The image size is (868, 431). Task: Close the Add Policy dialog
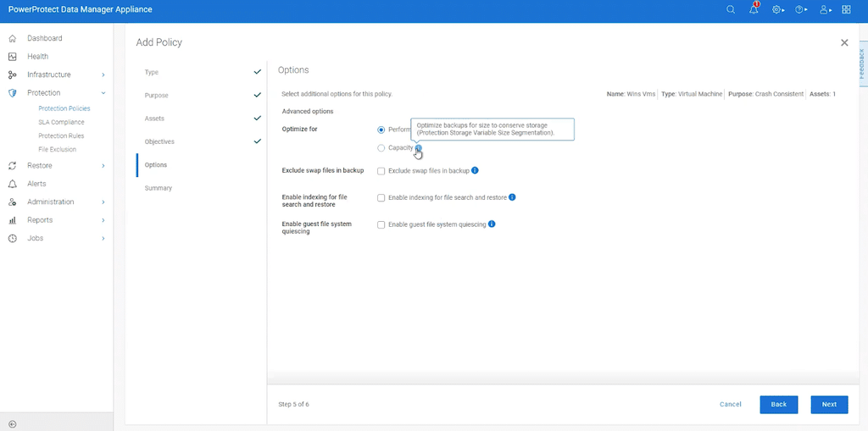click(x=844, y=42)
